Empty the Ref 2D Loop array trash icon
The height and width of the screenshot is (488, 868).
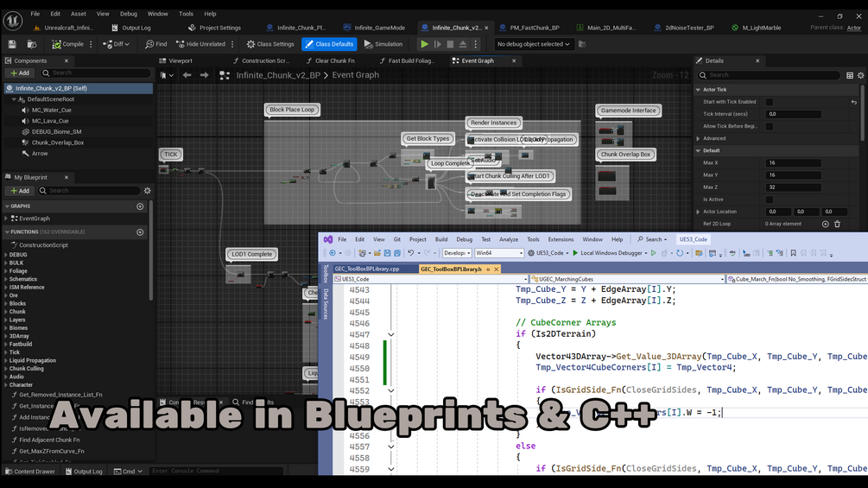pyautogui.click(x=838, y=224)
